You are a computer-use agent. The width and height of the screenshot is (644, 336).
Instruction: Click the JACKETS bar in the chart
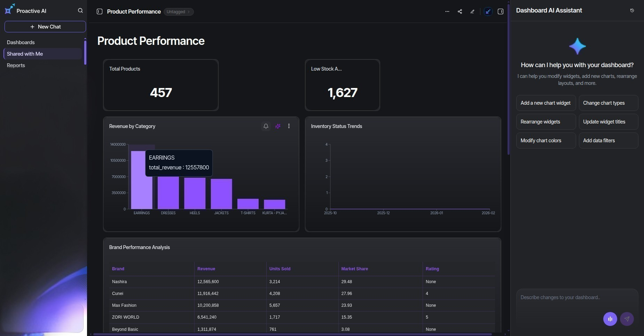[221, 194]
